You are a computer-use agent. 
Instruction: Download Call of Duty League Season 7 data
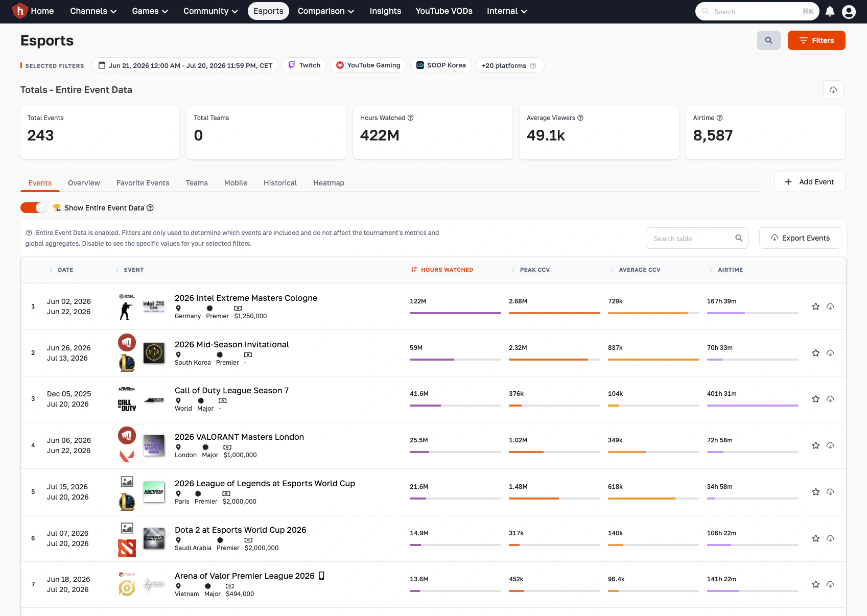click(830, 399)
